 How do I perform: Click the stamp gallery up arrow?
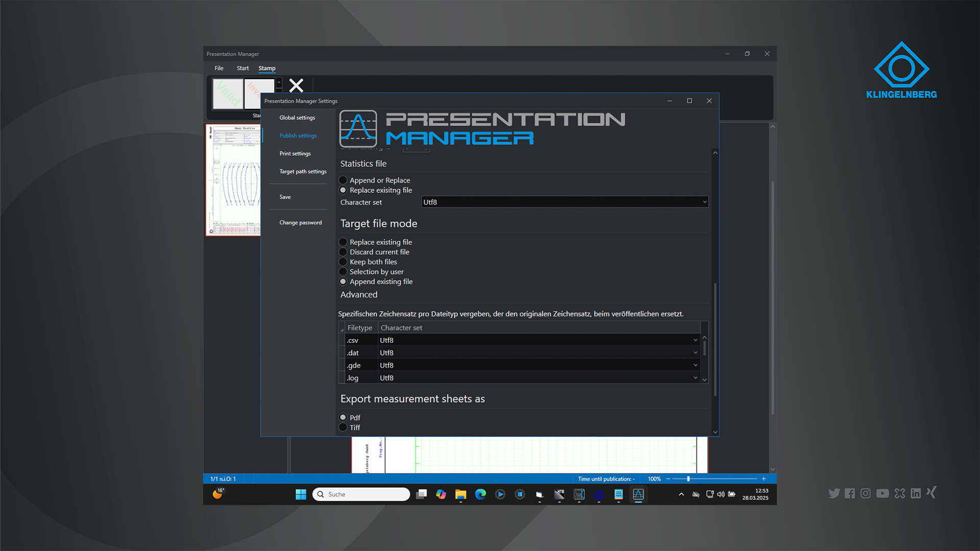[x=279, y=83]
